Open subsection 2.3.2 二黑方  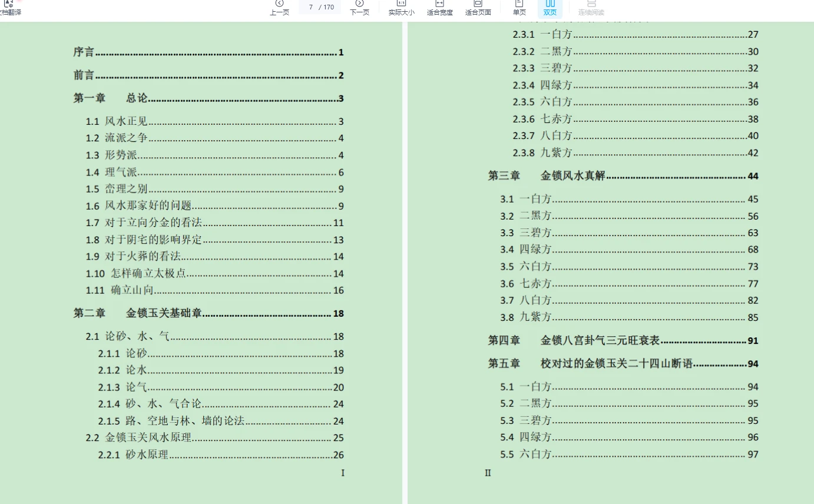tap(636, 51)
